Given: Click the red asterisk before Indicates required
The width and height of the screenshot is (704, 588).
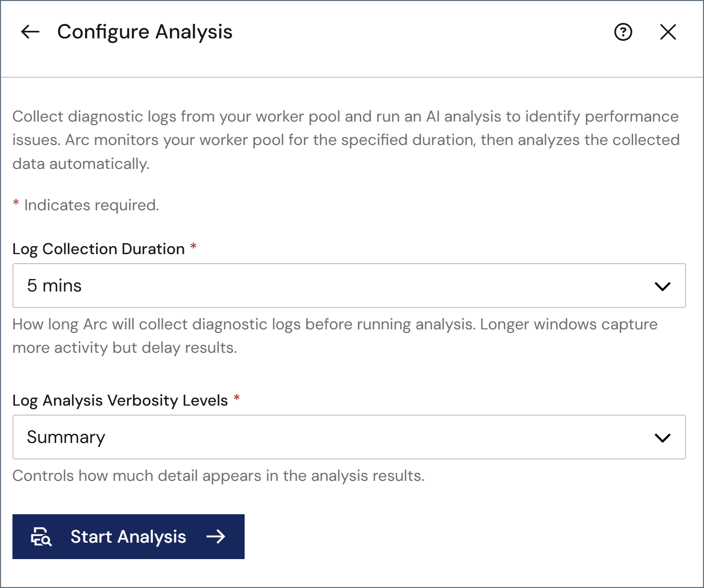Looking at the screenshot, I should click(x=16, y=203).
